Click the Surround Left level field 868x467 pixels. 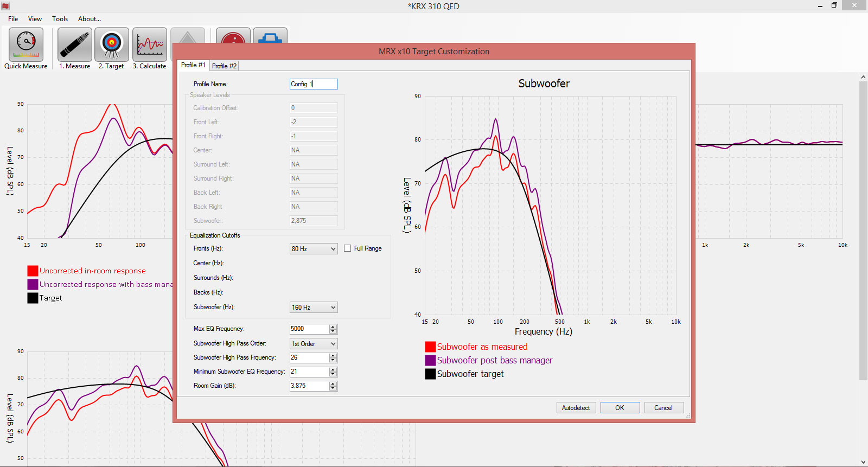[314, 164]
